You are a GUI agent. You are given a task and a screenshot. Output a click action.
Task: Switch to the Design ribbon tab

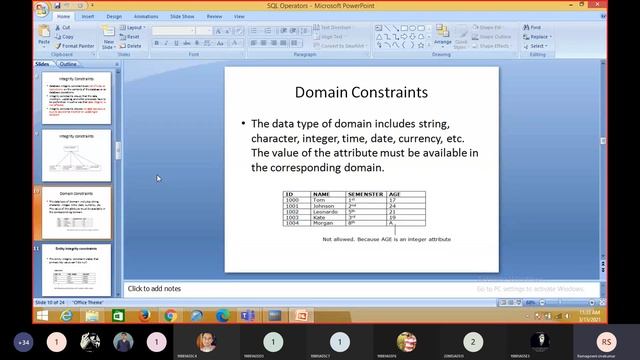tap(114, 16)
